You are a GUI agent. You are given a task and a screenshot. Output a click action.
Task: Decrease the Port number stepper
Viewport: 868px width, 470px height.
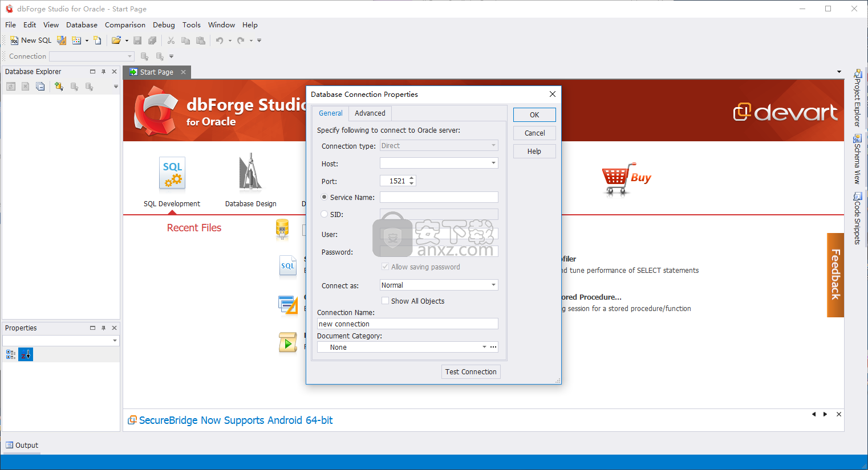click(412, 183)
